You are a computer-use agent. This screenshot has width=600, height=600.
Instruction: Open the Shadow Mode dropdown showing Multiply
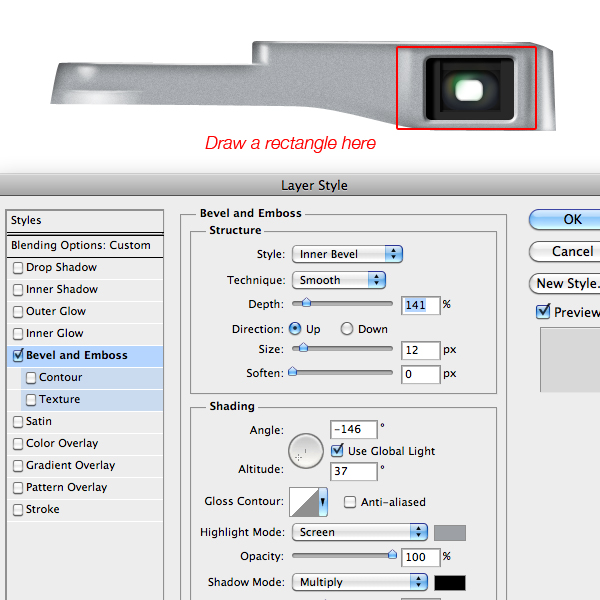coord(360,582)
